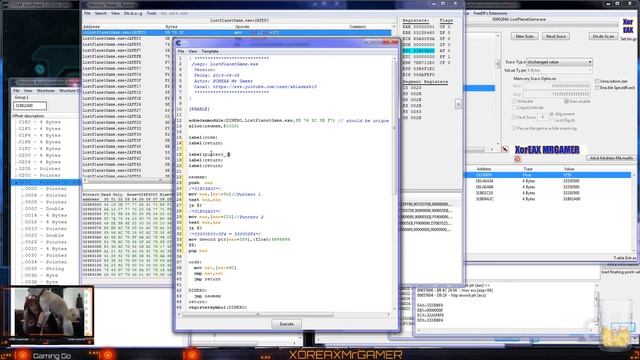Viewport: 640px width, 360px height.
Task: Click Undo Scan button in Cheat Engine
Action: 603,36
